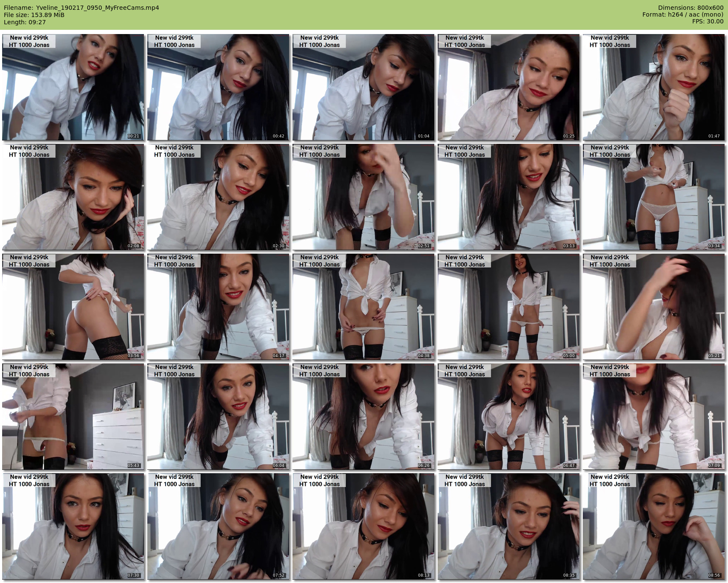728x583 pixels.
Task: Open the frame stamped 02:30
Action: tap(218, 197)
